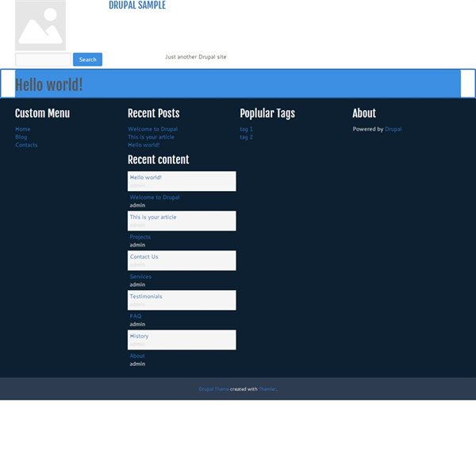This screenshot has width=476, height=466.
Task: Open History in Recent content list
Action: [x=139, y=336]
